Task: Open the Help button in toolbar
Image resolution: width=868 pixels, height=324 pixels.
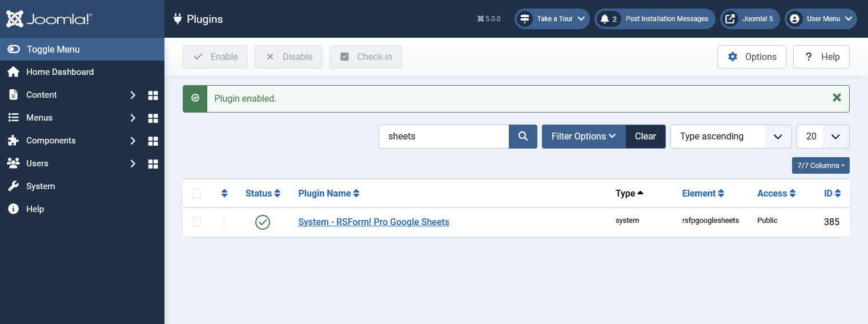Action: pos(821,57)
